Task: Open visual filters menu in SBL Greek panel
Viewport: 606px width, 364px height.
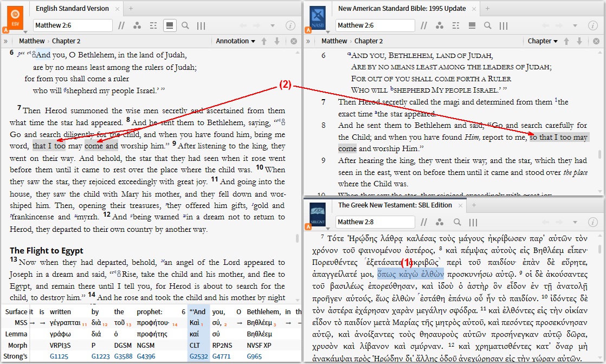Action: pos(440,222)
